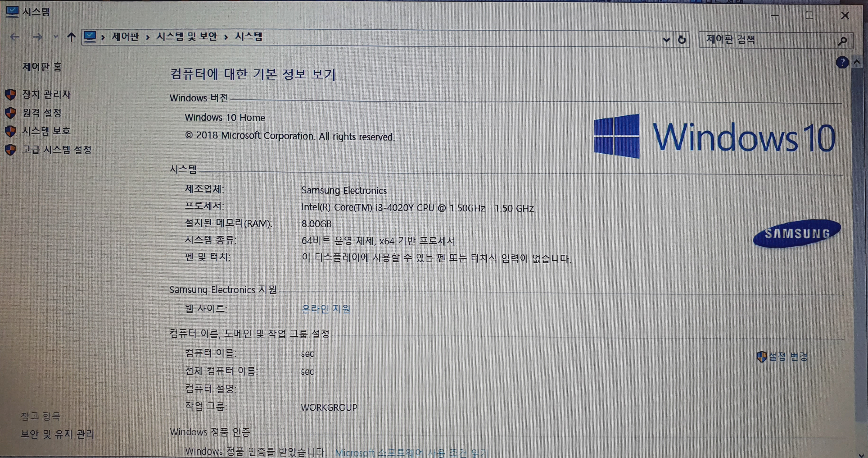Open 제어판 홈 link

pos(42,67)
